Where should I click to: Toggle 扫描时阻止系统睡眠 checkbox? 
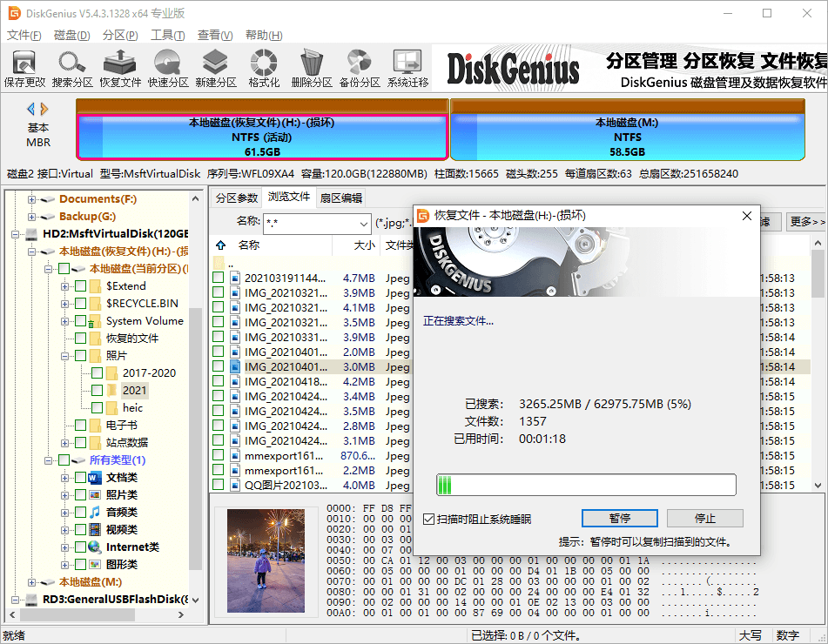(x=428, y=520)
